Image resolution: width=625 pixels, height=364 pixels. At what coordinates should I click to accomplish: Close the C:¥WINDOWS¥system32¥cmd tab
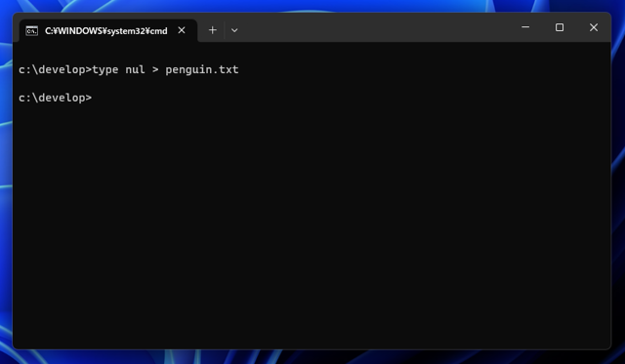(182, 30)
